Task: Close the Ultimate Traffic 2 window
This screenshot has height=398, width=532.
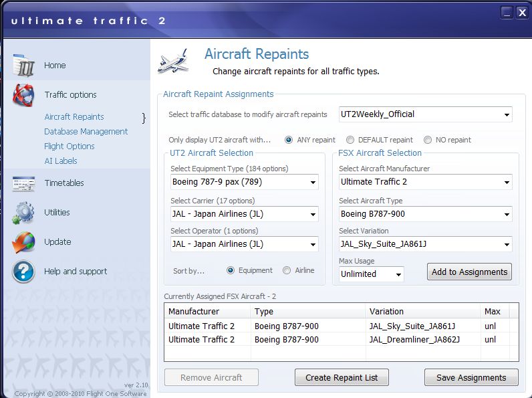Action: pyautogui.click(x=522, y=13)
